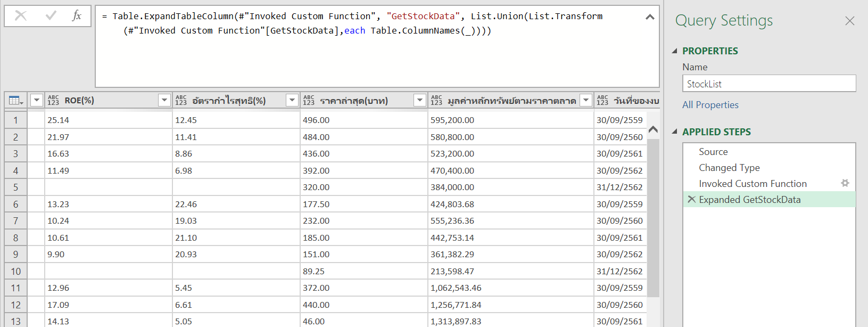Select the Source applied step

pyautogui.click(x=769, y=152)
